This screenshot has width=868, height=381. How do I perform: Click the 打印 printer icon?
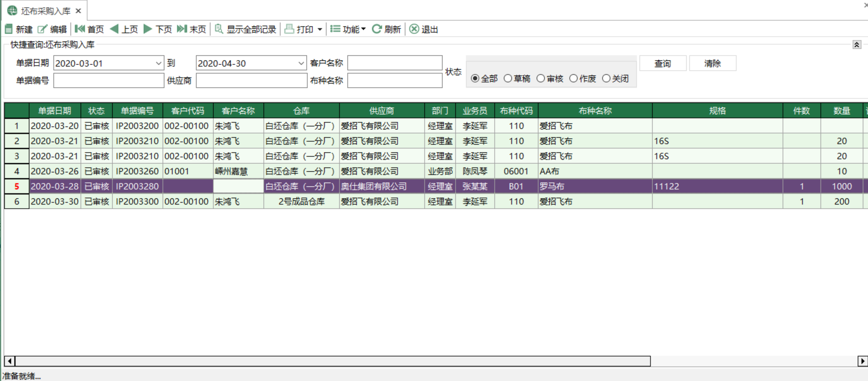(289, 29)
